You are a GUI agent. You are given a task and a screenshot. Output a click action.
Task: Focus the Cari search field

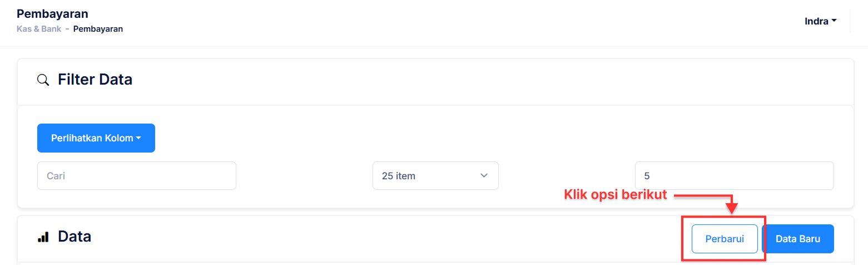[137, 176]
